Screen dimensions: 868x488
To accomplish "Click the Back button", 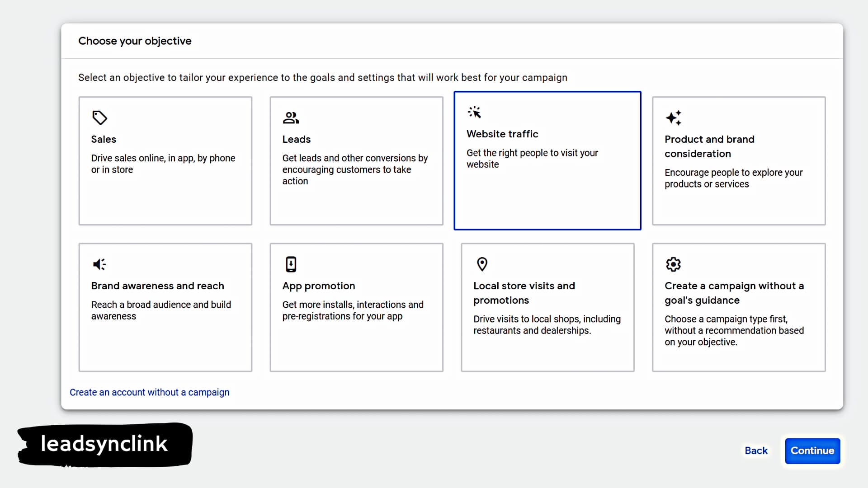I will (x=756, y=450).
